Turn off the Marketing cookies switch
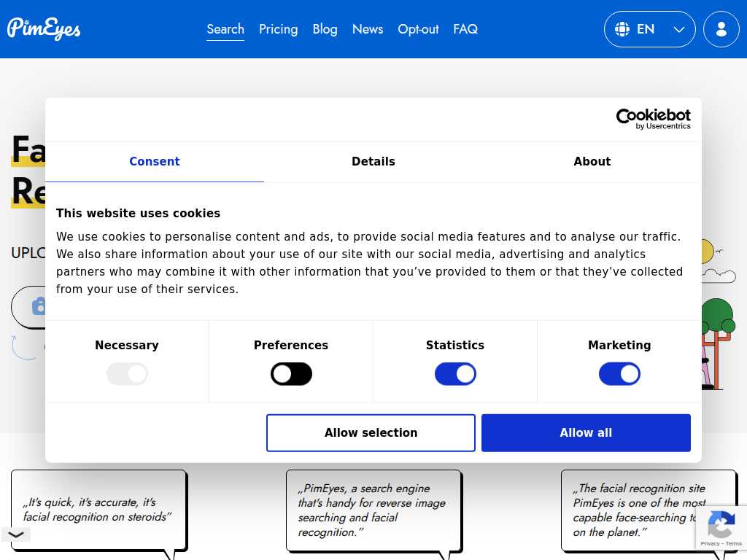747x560 pixels. (619, 374)
